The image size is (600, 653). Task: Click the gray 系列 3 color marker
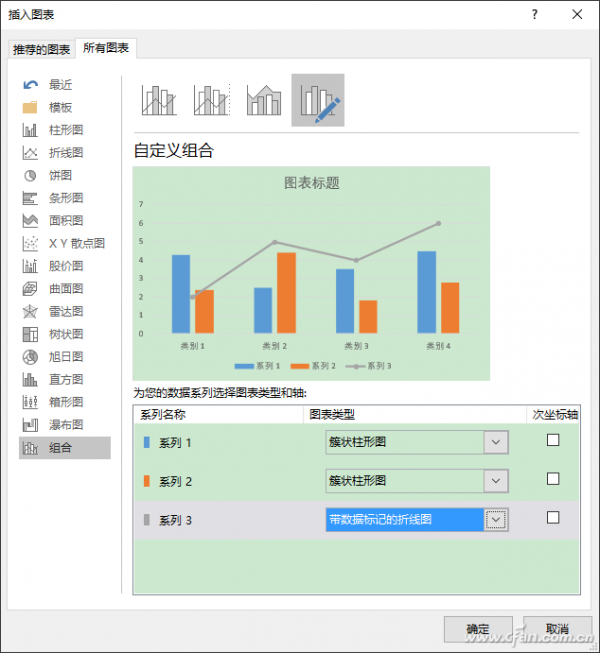(147, 520)
